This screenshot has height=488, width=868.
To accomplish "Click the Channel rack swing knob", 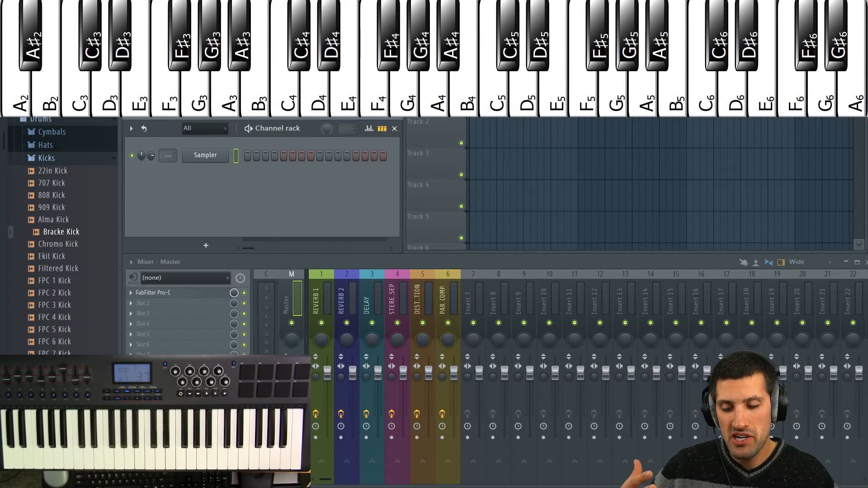I will [x=326, y=129].
